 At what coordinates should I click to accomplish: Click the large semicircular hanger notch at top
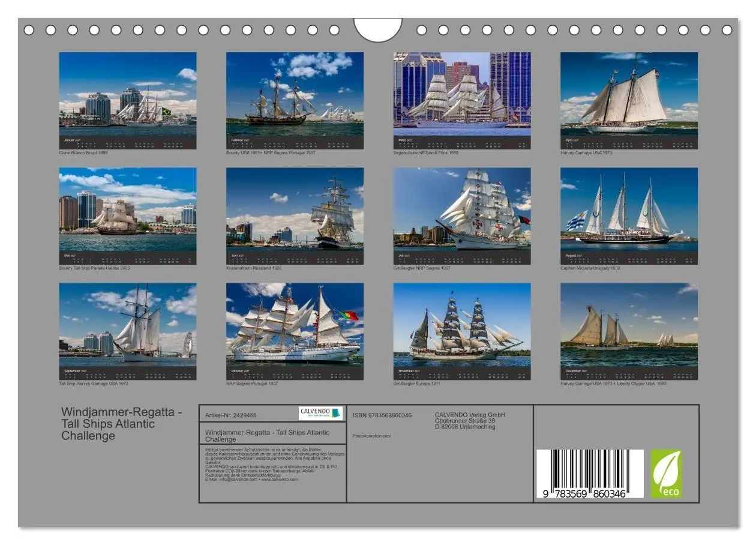[x=378, y=30]
